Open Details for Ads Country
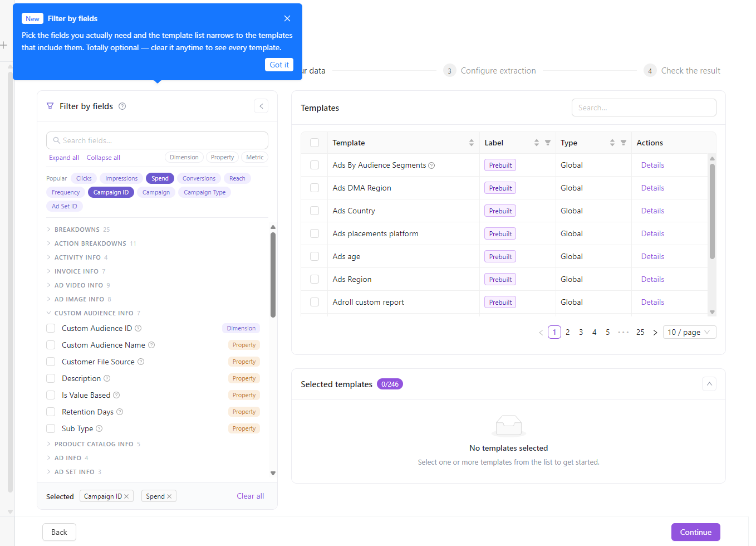 [652, 211]
